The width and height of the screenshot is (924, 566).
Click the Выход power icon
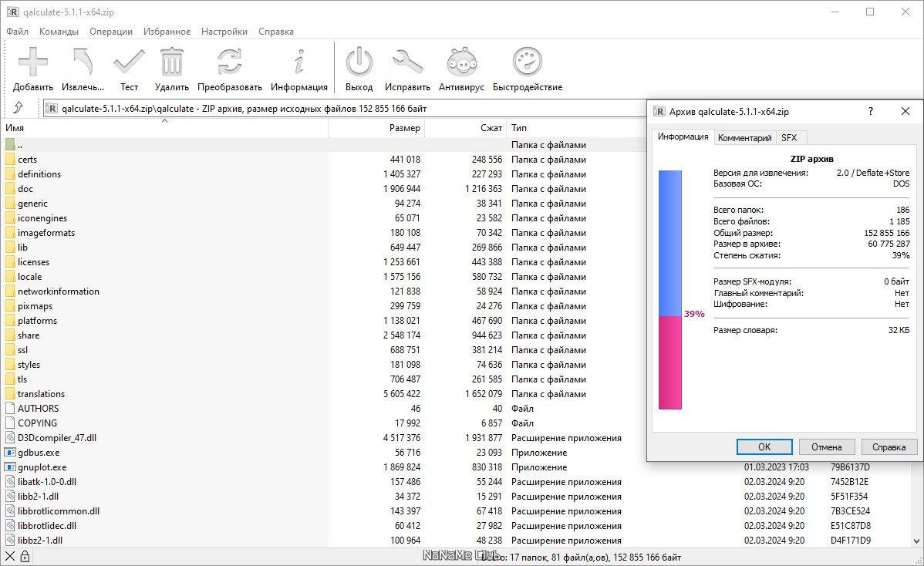coord(359,62)
